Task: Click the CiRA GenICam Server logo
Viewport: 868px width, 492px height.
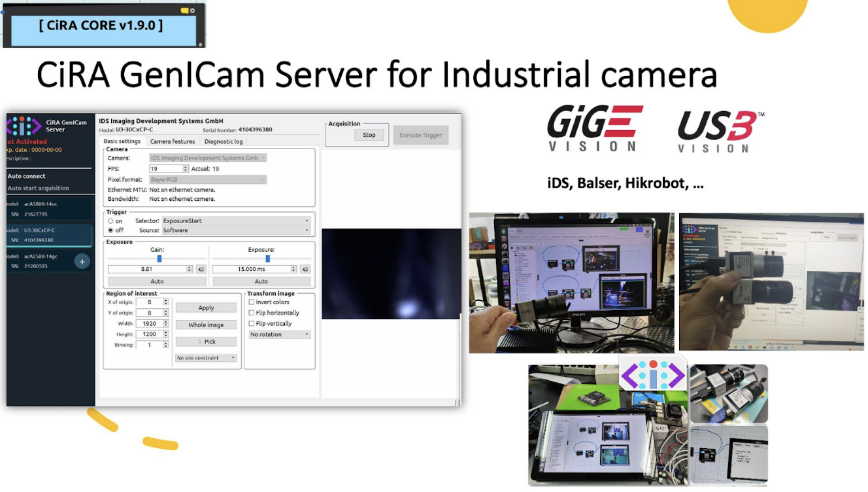Action: [24, 126]
